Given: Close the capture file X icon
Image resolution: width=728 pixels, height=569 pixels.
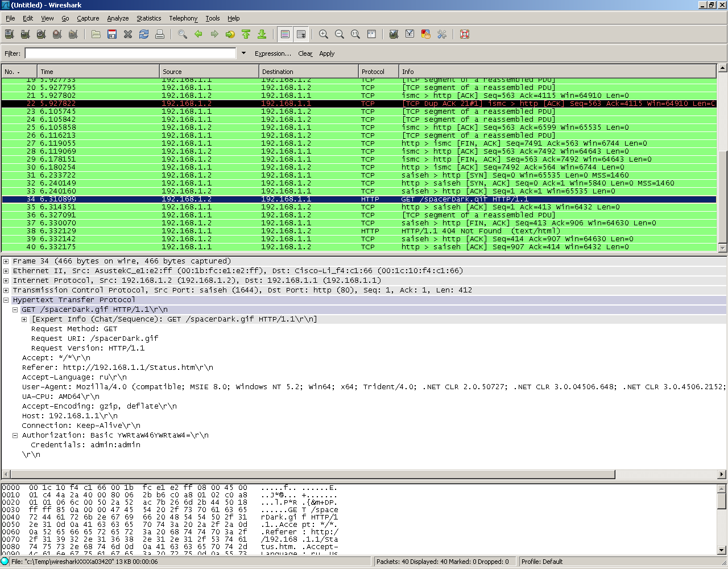Looking at the screenshot, I should (128, 34).
